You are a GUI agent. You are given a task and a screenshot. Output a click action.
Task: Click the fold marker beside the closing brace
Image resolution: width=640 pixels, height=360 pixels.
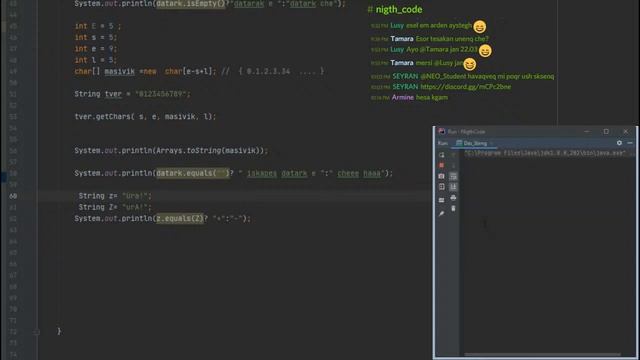tap(36, 332)
